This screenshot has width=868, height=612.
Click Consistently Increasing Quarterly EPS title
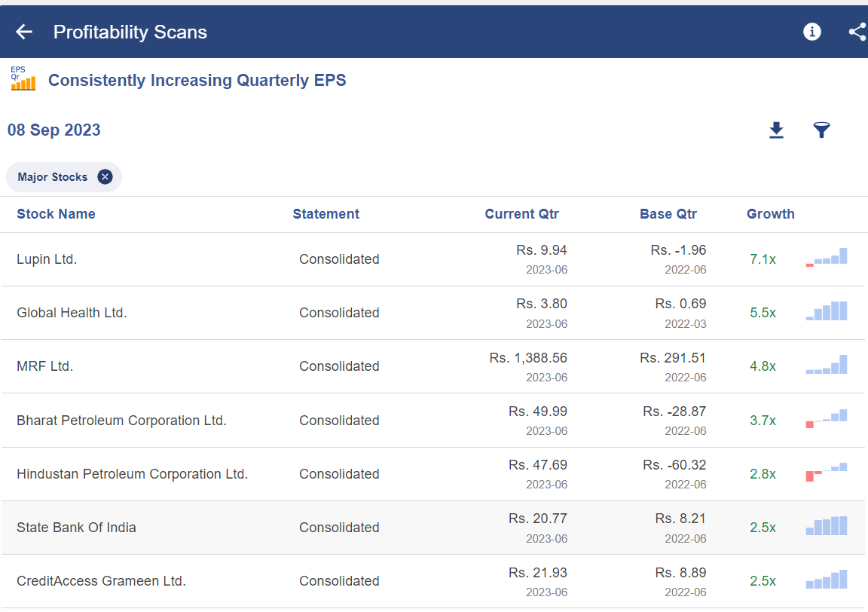197,81
